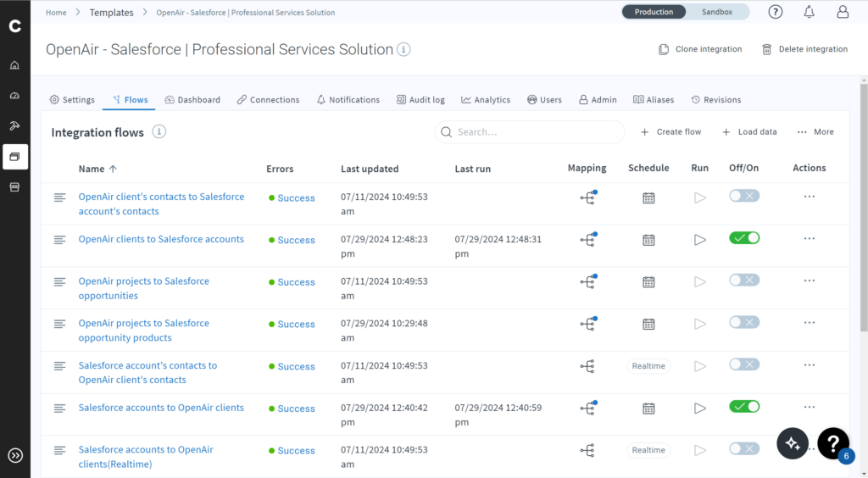Open the home icon in left sidebar
Image resolution: width=868 pixels, height=478 pixels.
15,65
